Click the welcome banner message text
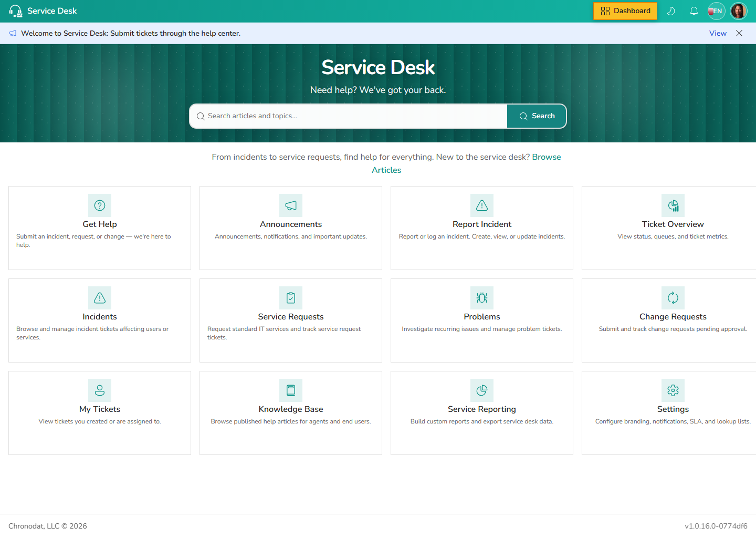This screenshot has height=538, width=756. (131, 33)
